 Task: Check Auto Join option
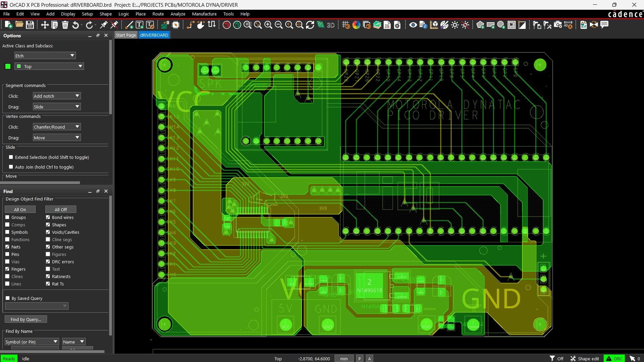point(11,167)
